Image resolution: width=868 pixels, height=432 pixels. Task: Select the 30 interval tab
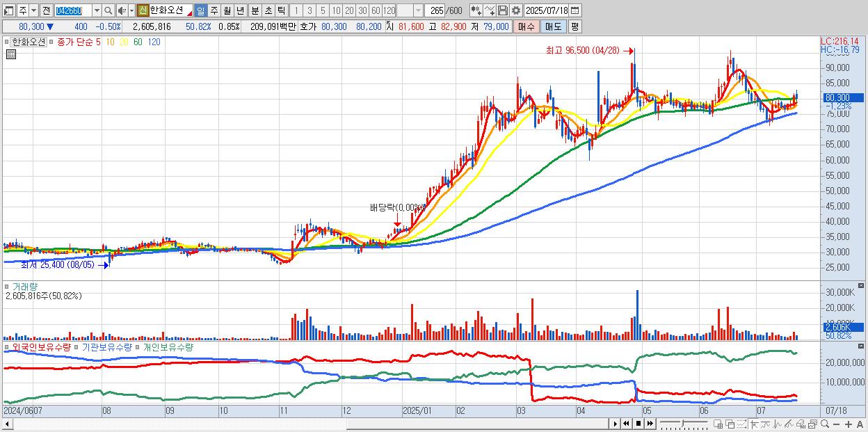362,10
